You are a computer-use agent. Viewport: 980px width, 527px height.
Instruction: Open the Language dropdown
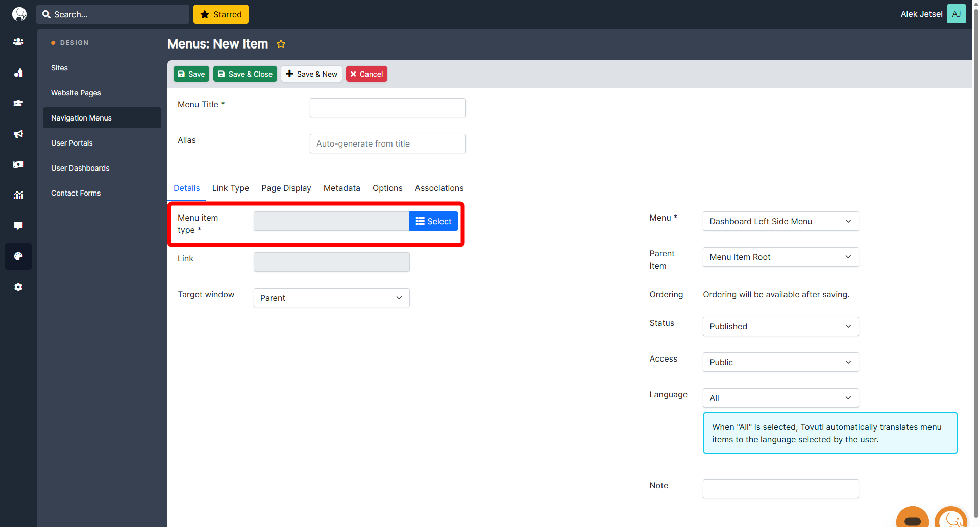(780, 398)
